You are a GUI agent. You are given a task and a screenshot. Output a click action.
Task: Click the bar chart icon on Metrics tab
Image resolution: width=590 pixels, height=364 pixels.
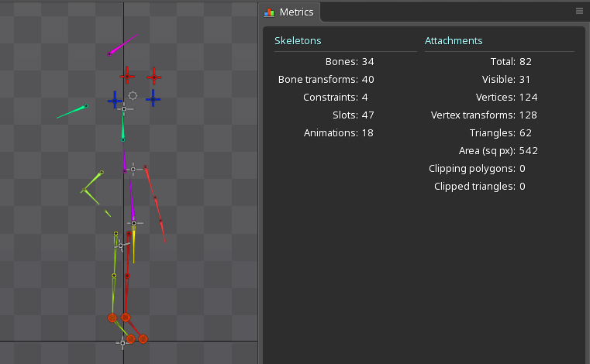point(270,12)
